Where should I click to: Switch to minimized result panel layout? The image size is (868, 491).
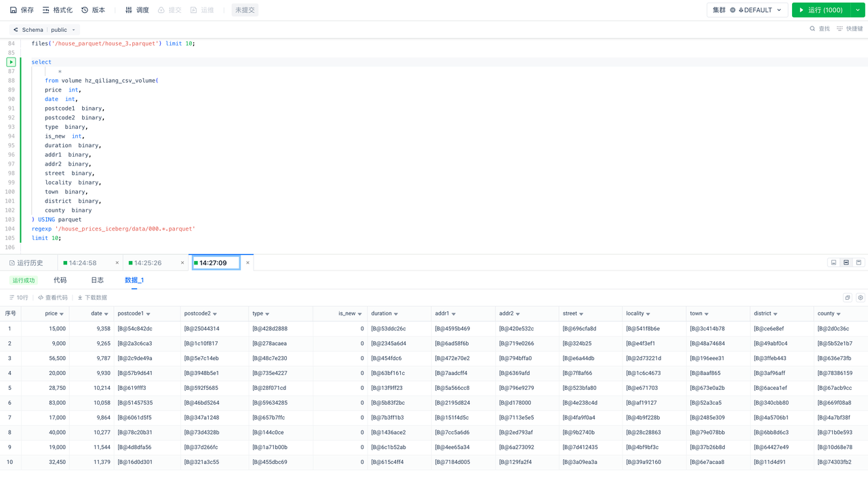(x=833, y=262)
